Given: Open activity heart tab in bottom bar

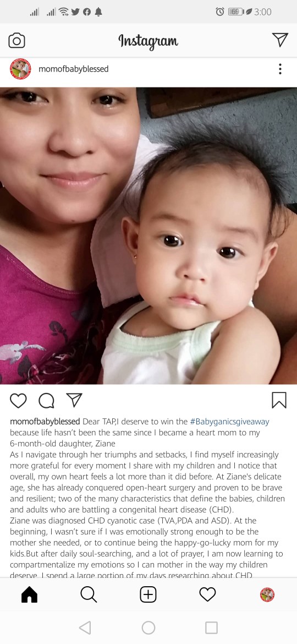Looking at the screenshot, I should (207, 594).
